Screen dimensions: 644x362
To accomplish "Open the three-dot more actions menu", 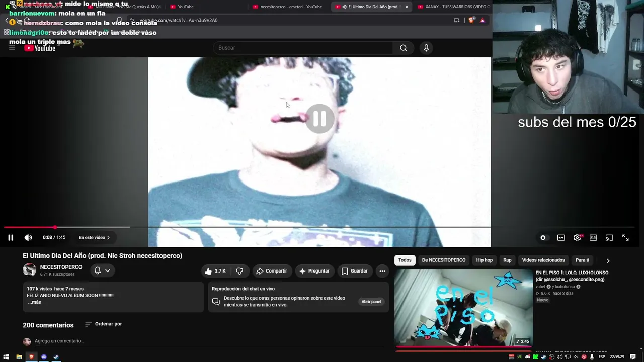I will point(382,271).
